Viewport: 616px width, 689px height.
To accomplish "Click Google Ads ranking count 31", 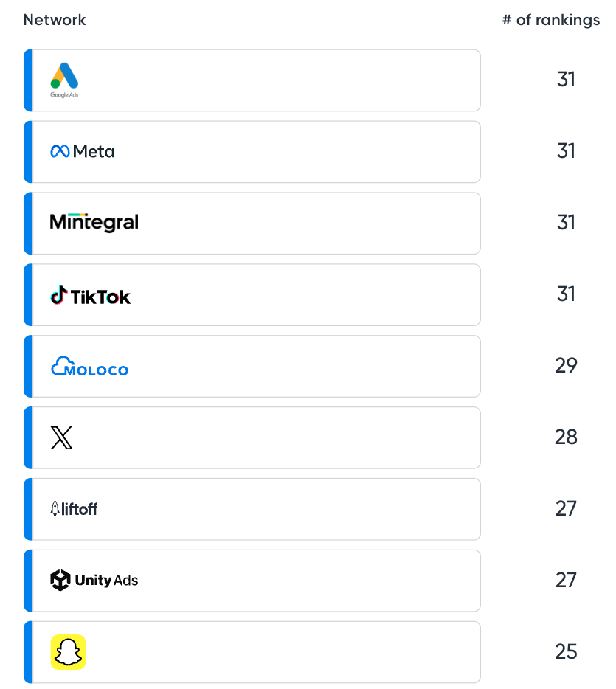I will coord(566,80).
